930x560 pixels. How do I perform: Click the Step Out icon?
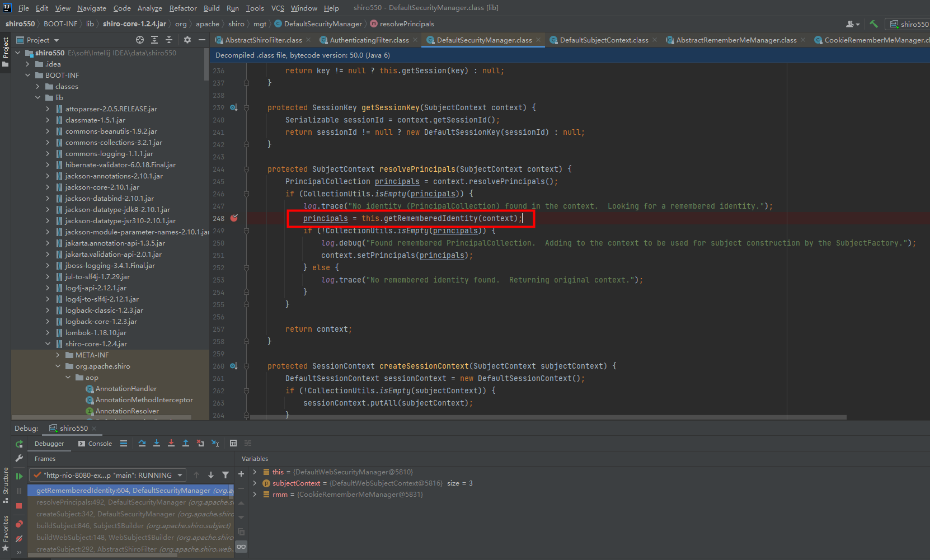[186, 443]
